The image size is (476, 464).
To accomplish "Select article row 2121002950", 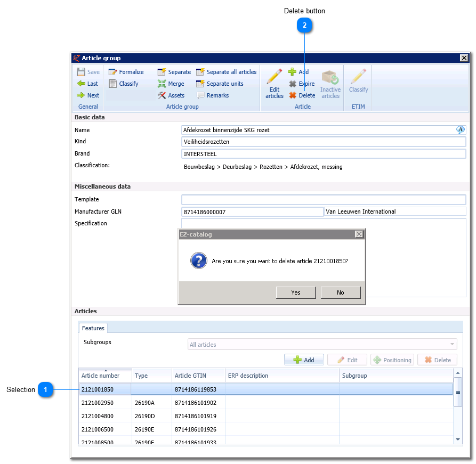I will click(266, 403).
